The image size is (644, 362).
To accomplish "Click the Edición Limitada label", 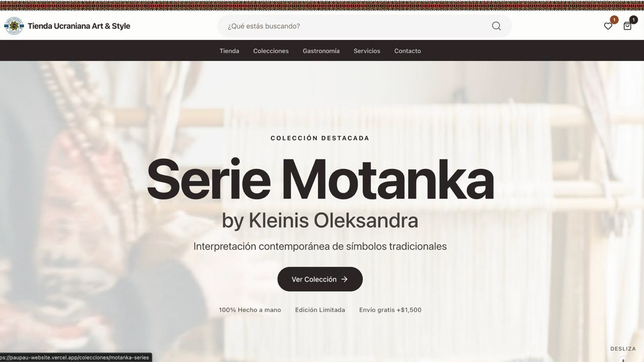I will 320,310.
